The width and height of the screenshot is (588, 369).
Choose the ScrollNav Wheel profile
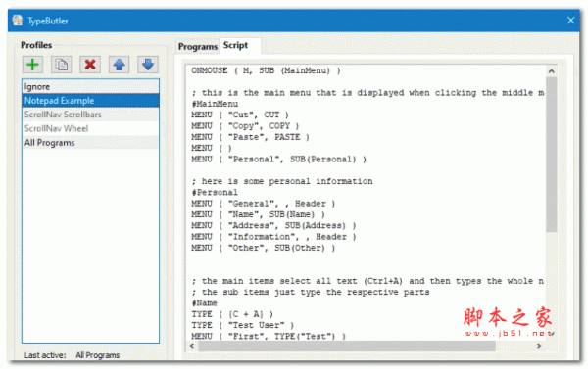(90, 128)
